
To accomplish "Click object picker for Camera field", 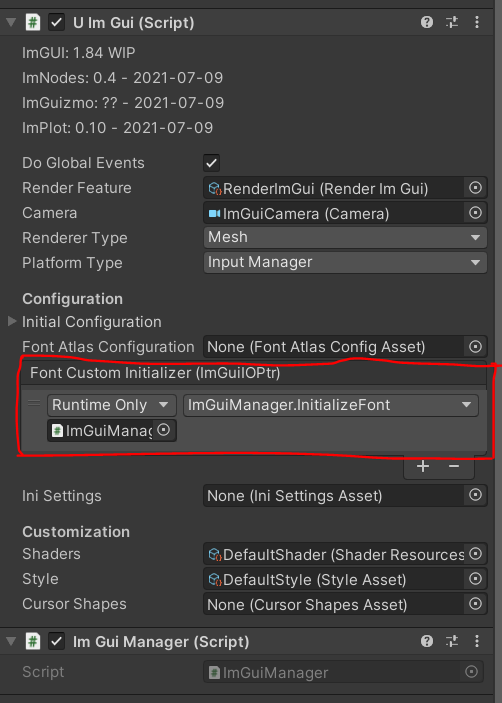I will point(475,213).
